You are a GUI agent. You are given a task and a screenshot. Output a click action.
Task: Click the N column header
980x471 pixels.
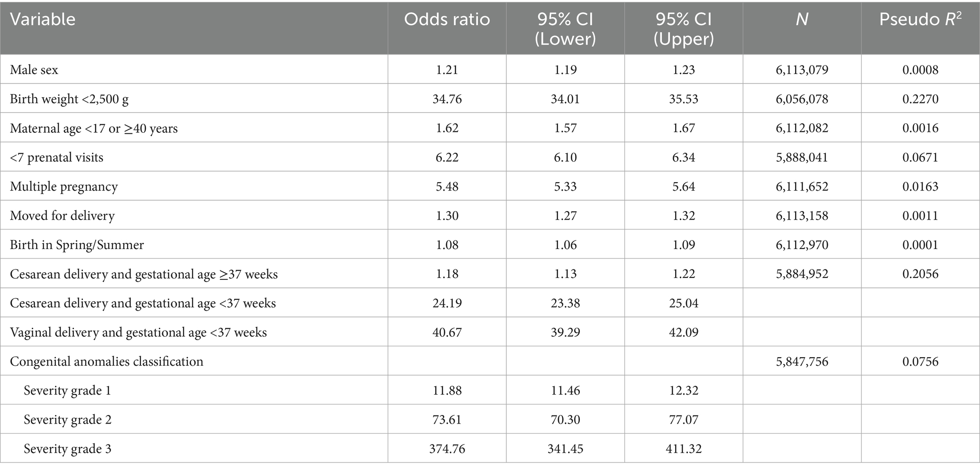click(802, 19)
